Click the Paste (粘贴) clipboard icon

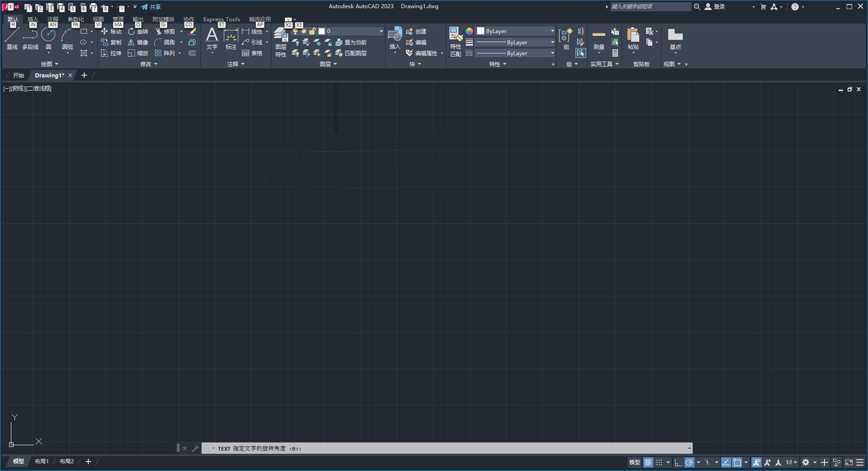pos(633,38)
